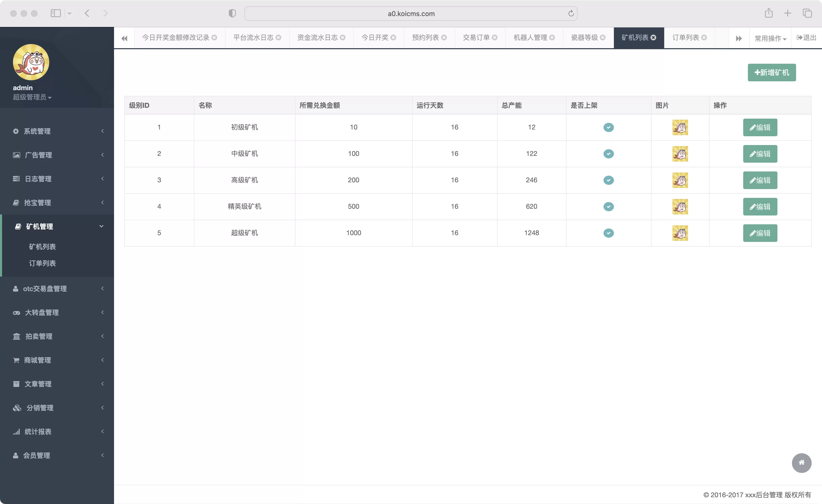This screenshot has width=822, height=504.
Task: Expand the 统计报表 sidebar menu
Action: tap(57, 432)
